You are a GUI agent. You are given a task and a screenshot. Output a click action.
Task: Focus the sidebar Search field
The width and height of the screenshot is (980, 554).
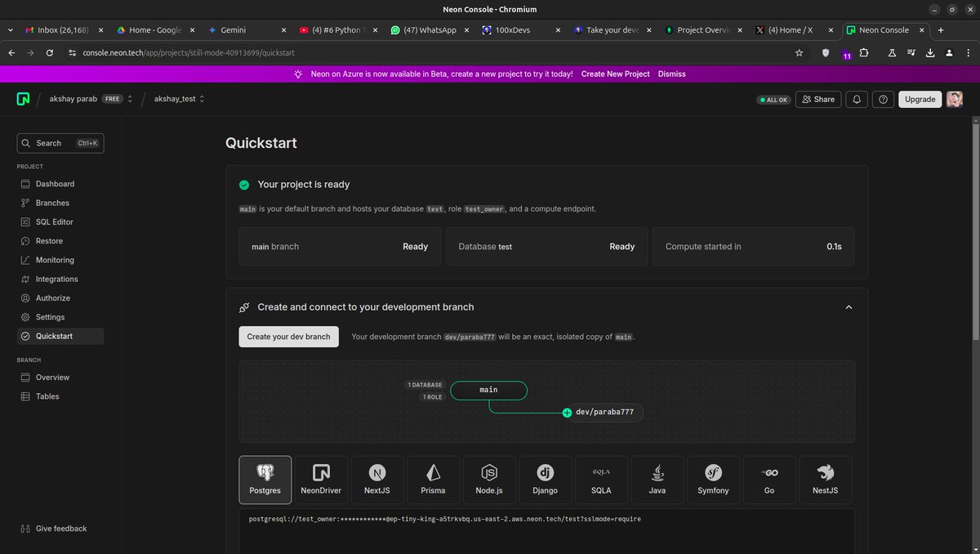click(x=60, y=143)
